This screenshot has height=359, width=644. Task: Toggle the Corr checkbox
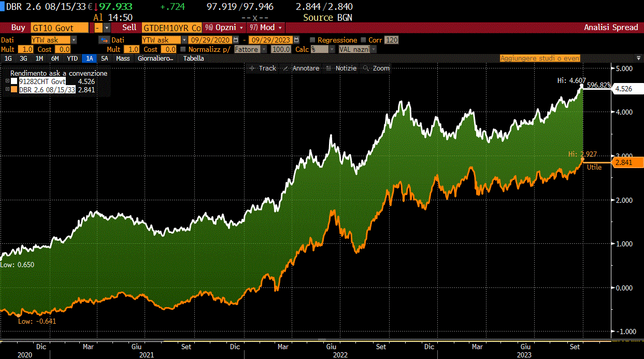pos(364,40)
